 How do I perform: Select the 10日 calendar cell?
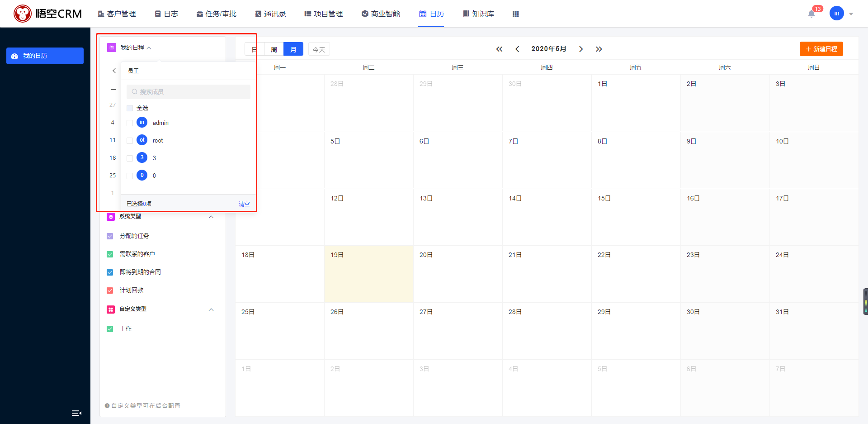click(x=814, y=160)
